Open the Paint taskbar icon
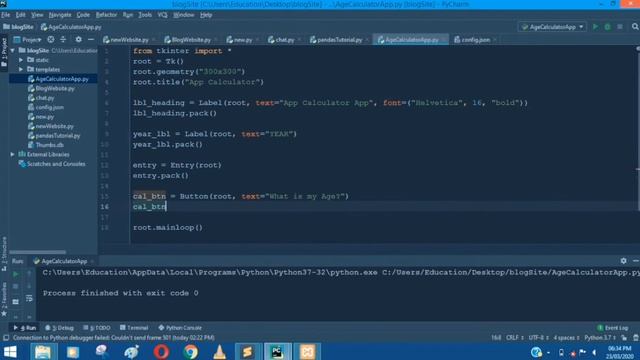The width and height of the screenshot is (640, 360). pyautogui.click(x=131, y=352)
